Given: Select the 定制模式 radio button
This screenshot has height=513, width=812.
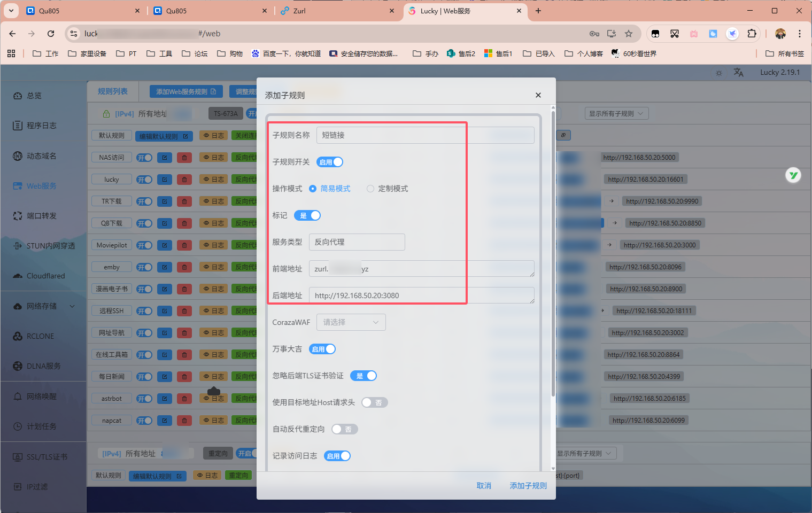Looking at the screenshot, I should click(370, 188).
